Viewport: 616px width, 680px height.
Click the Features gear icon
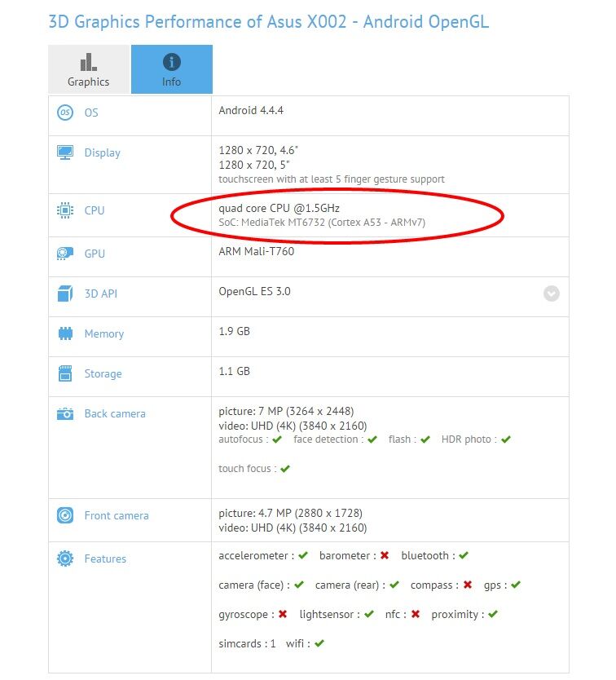click(x=65, y=559)
